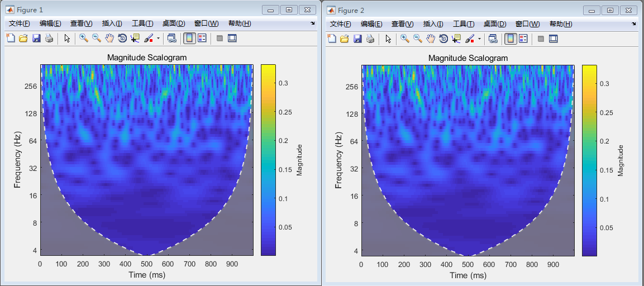Open 工具(T) menu in Figure 2
The image size is (644, 286).
463,23
